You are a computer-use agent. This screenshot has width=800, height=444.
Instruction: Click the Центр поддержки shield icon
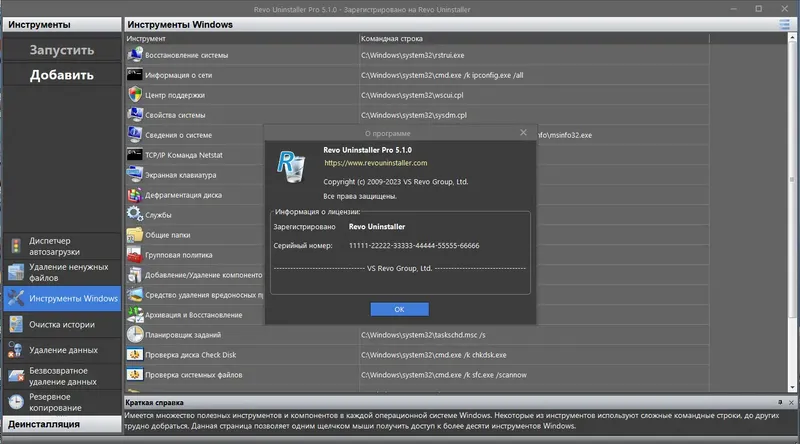(135, 94)
